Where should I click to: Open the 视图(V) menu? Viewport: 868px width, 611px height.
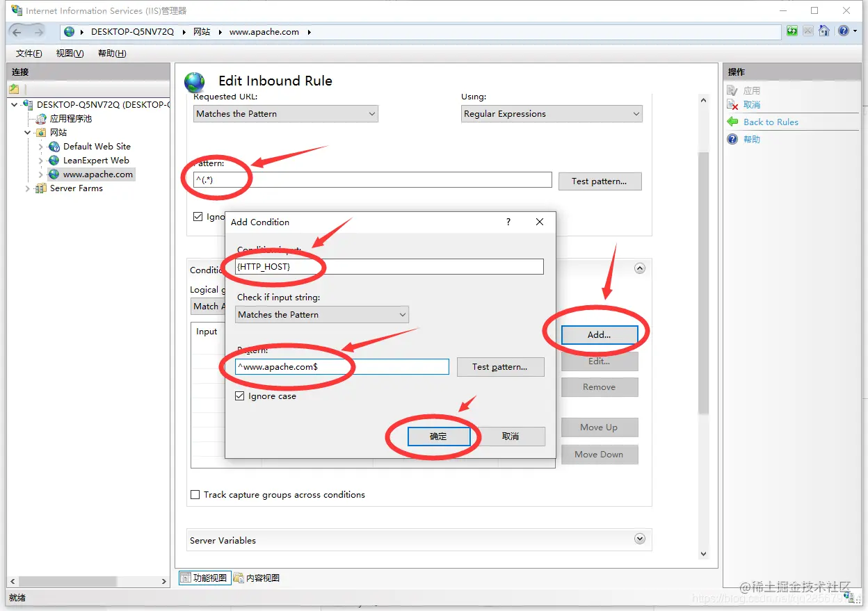pyautogui.click(x=70, y=54)
